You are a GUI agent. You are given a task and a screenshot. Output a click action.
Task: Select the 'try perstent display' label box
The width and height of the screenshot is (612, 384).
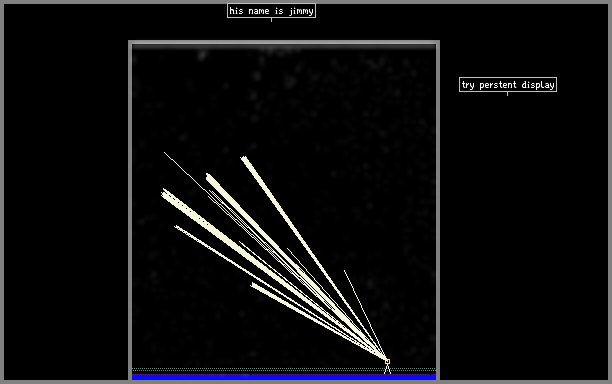[508, 85]
